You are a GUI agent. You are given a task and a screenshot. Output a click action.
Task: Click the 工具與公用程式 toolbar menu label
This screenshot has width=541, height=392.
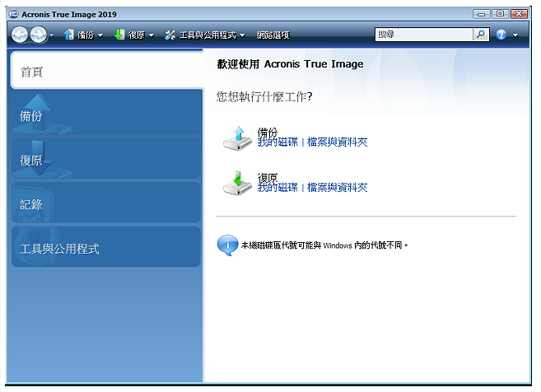(x=208, y=35)
